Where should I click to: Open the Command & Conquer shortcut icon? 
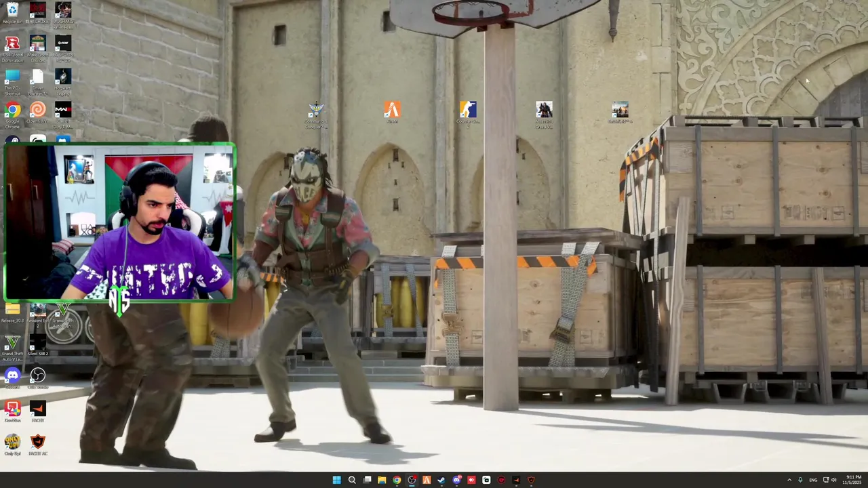316,115
